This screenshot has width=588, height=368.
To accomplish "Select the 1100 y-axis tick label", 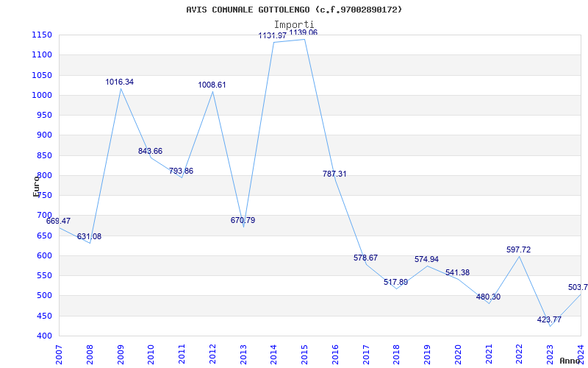I will tap(42, 54).
